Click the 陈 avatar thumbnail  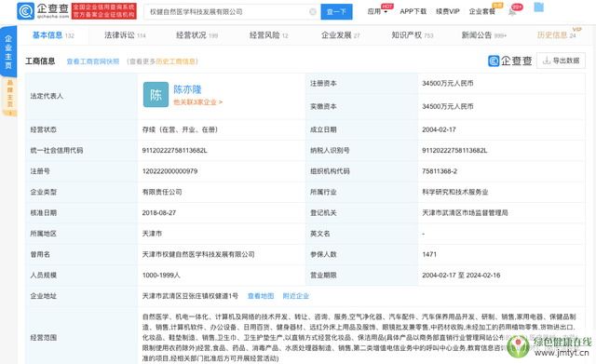pyautogui.click(x=156, y=95)
